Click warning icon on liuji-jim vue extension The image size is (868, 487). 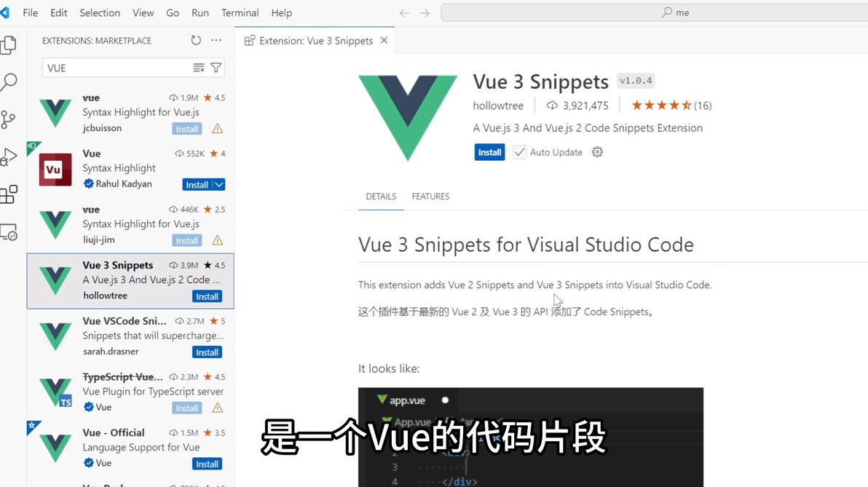coord(218,241)
